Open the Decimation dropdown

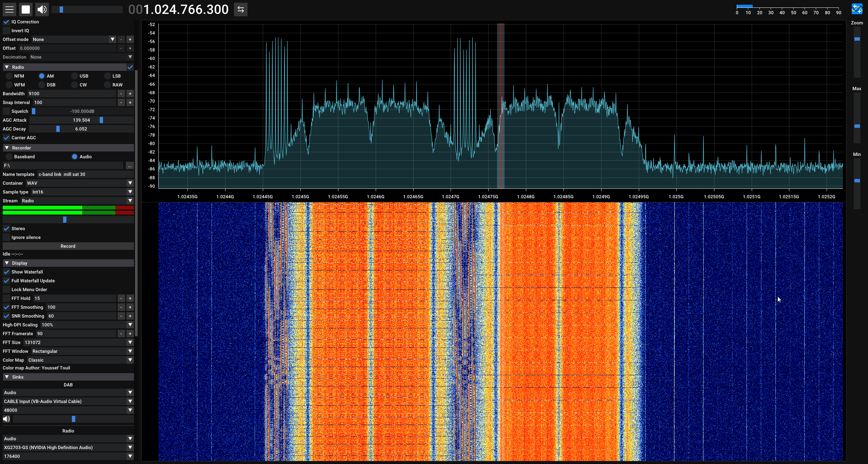coord(81,57)
